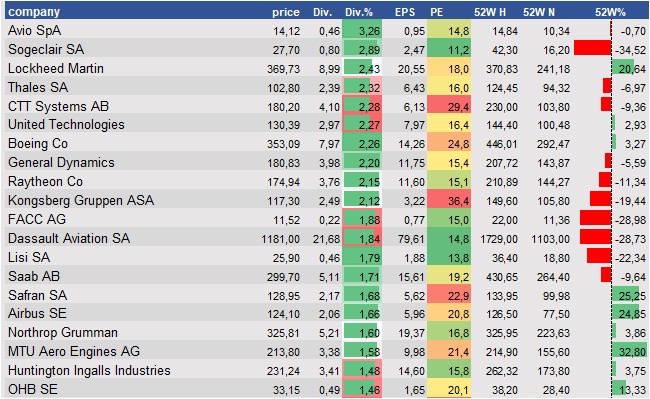Select the Lockheed Martin row name
Image resolution: width=650 pixels, height=399 pixels.
coord(56,68)
